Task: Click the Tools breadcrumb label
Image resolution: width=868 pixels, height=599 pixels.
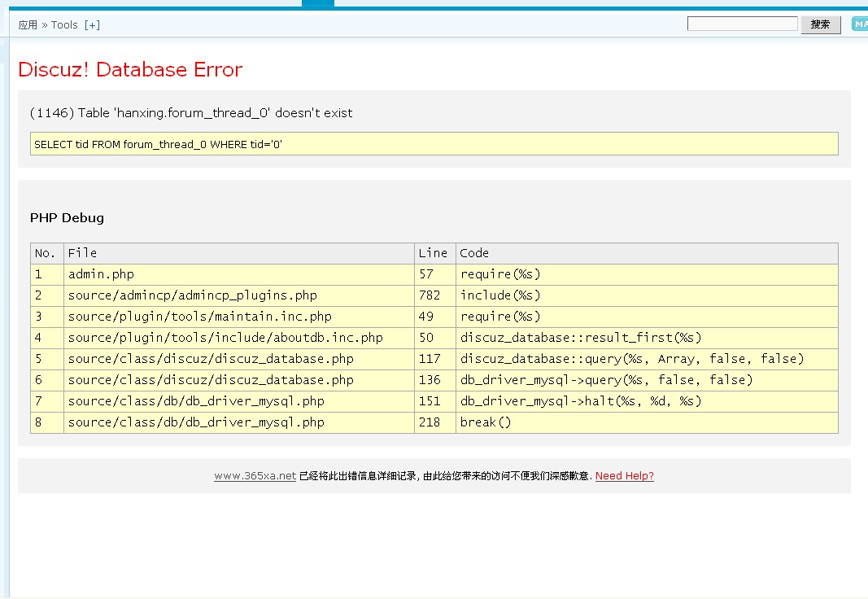Action: 64,25
